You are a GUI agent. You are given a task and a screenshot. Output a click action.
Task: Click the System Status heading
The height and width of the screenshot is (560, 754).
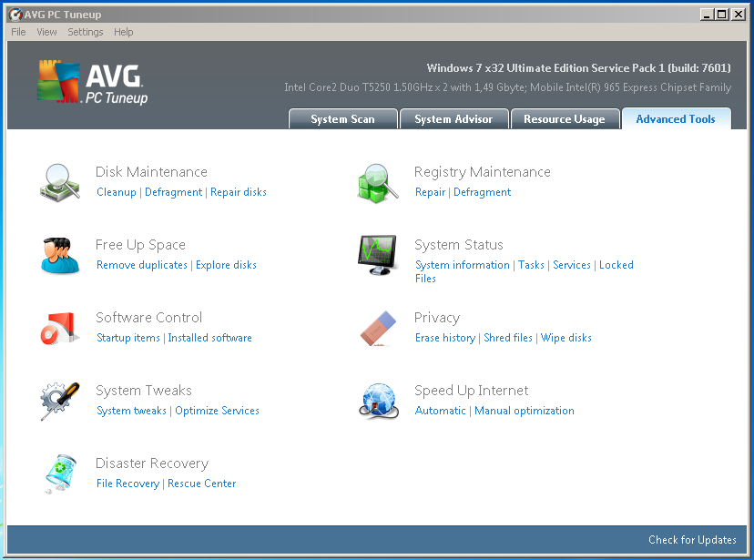coord(459,245)
